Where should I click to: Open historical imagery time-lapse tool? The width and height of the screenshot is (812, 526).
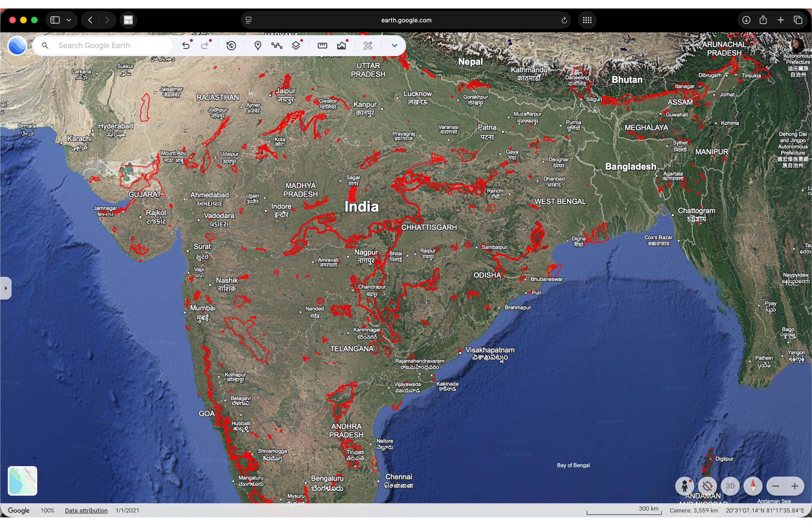point(231,45)
